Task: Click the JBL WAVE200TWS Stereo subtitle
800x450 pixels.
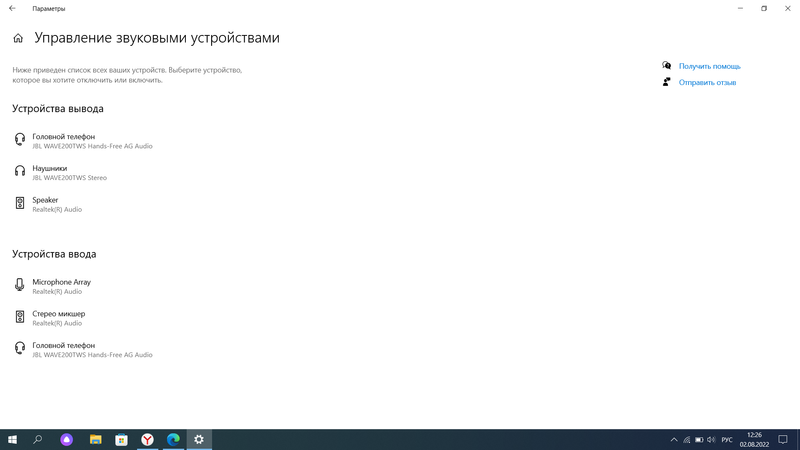Action: tap(70, 178)
